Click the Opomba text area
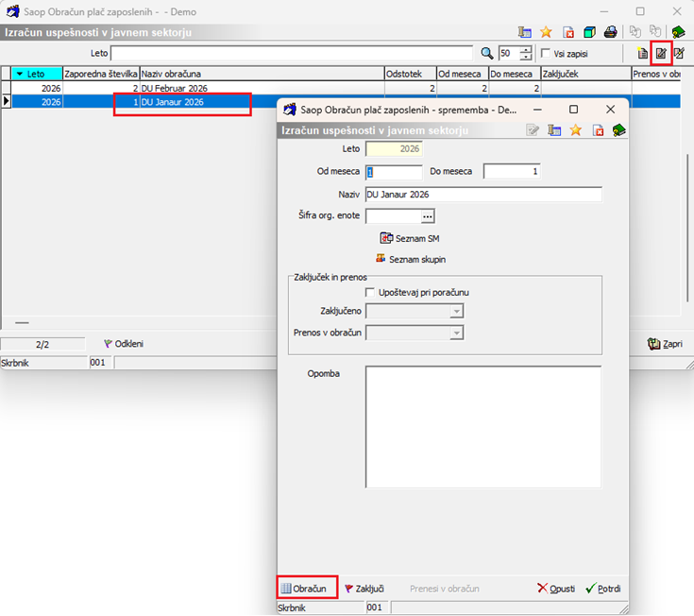The width and height of the screenshot is (694, 616). (483, 427)
